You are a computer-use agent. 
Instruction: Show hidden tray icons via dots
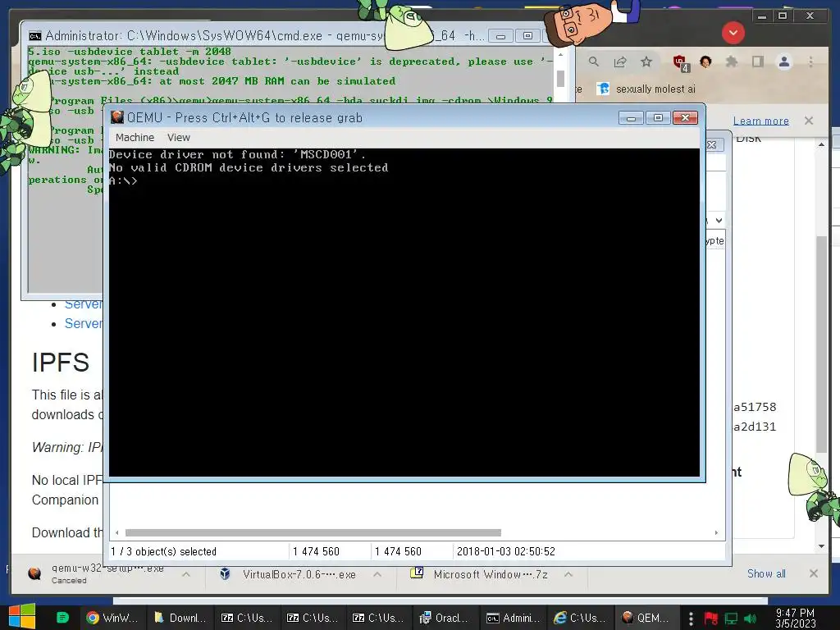point(691,619)
